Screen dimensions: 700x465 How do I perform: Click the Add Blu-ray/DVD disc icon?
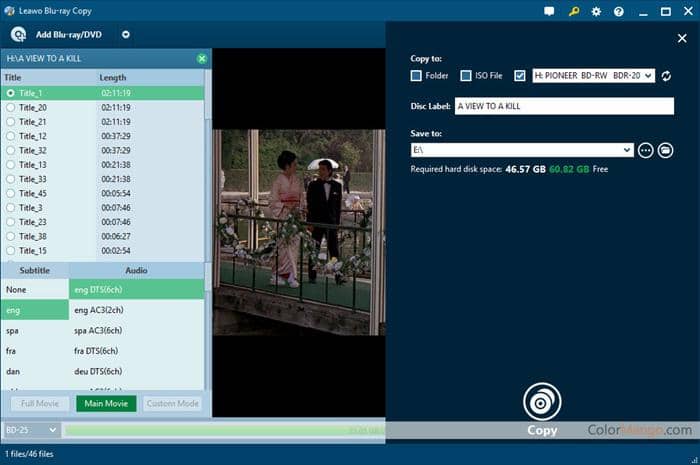click(x=18, y=34)
